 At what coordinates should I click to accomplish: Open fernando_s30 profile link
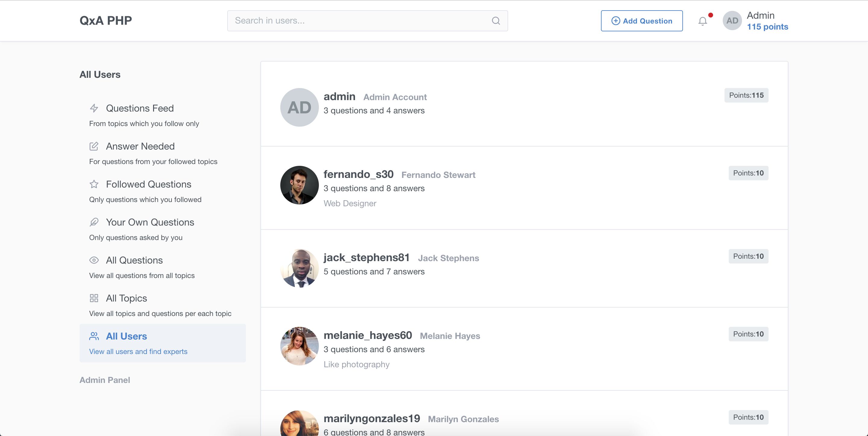pyautogui.click(x=359, y=174)
